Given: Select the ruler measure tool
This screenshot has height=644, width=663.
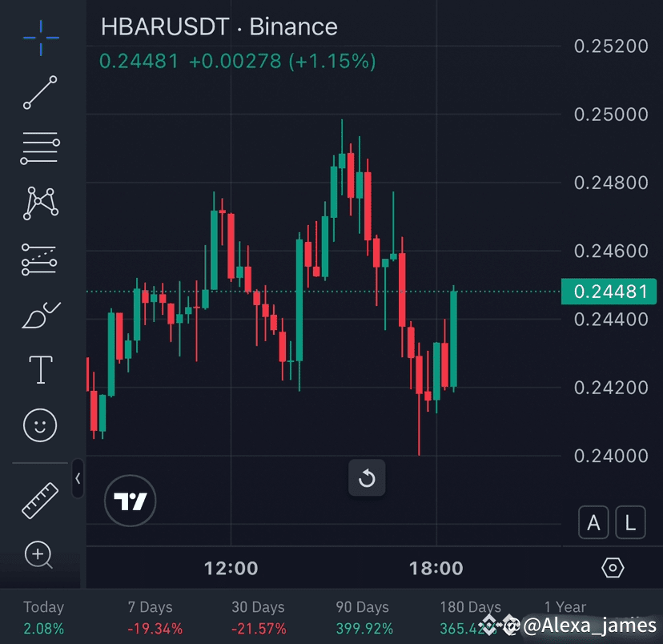Looking at the screenshot, I should [40, 501].
